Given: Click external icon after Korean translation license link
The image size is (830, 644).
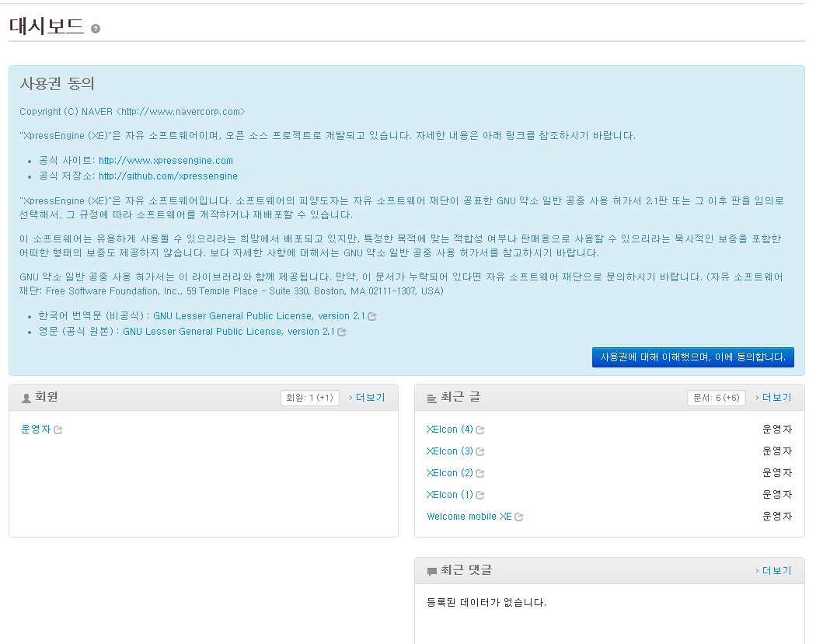Looking at the screenshot, I should 372,317.
